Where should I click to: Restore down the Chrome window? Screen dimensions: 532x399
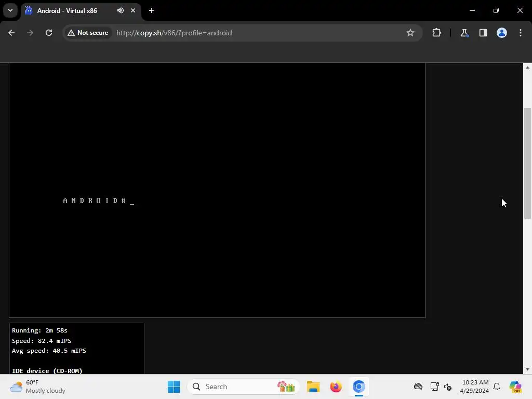pos(496,10)
